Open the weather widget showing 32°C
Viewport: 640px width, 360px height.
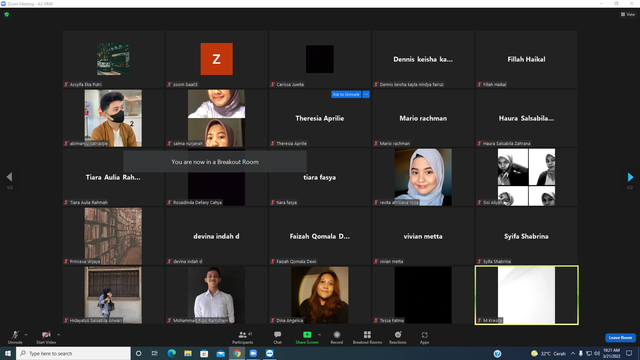coord(548,353)
